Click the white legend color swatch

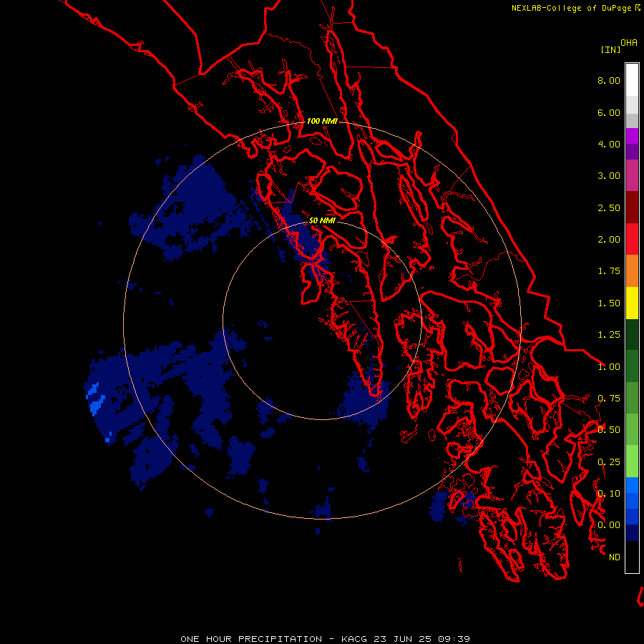[x=632, y=79]
